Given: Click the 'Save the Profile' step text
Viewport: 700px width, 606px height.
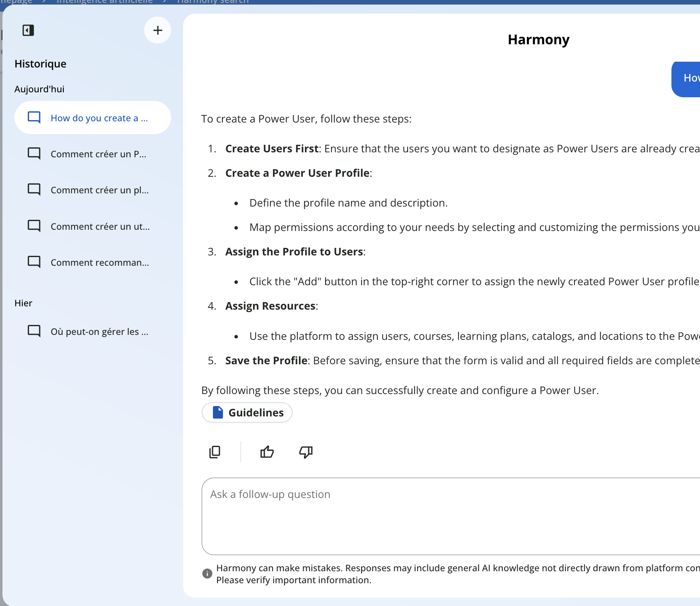Looking at the screenshot, I should [x=266, y=361].
